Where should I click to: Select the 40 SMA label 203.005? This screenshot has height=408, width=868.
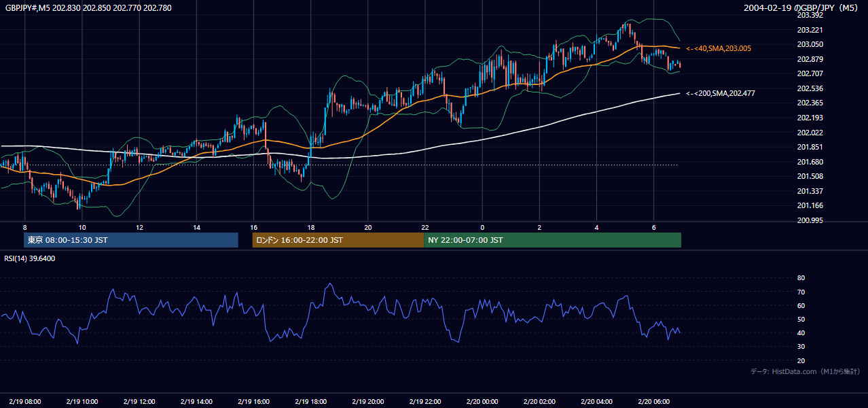point(719,48)
